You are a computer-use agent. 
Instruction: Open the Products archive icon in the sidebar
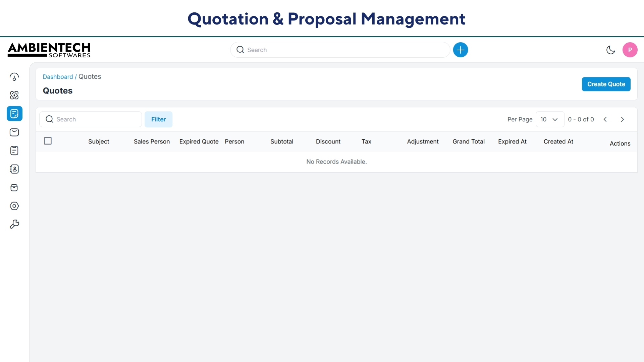(14, 187)
